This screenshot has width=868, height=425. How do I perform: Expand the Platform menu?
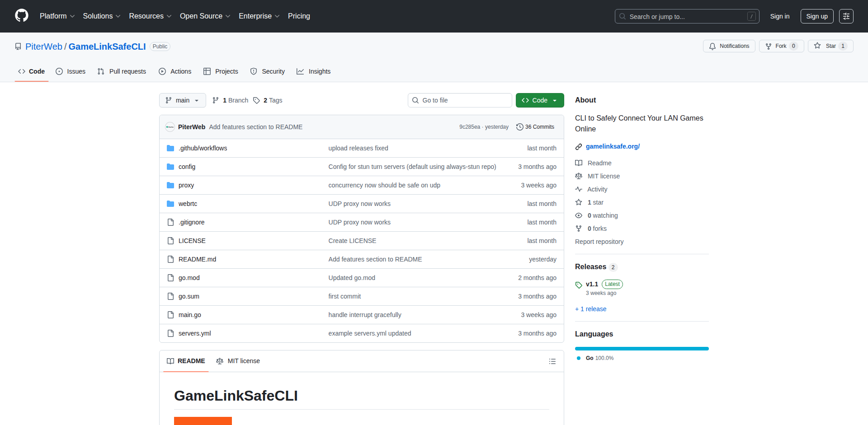tap(57, 16)
